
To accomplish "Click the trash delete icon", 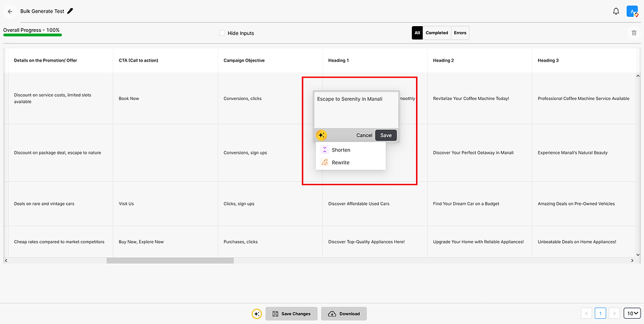I will click(x=634, y=33).
